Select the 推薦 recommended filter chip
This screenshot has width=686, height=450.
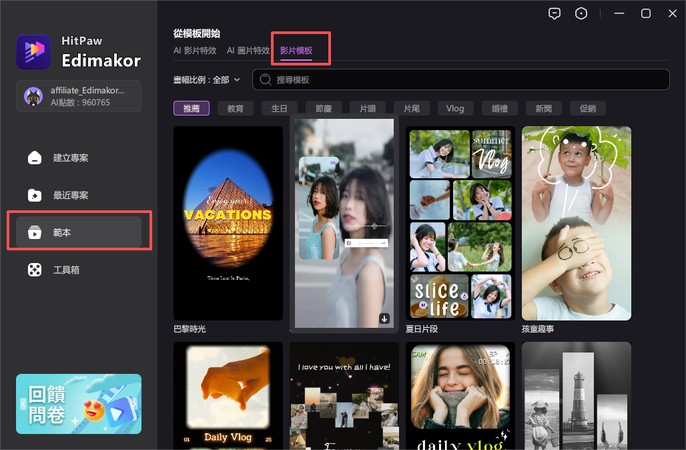click(x=191, y=108)
